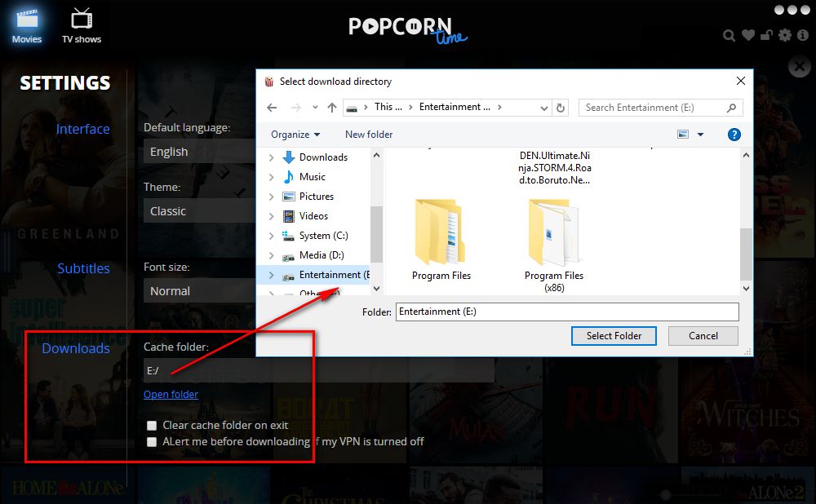The height and width of the screenshot is (504, 816).
Task: Click scroll down arrow of navigation tree
Action: pos(377,288)
